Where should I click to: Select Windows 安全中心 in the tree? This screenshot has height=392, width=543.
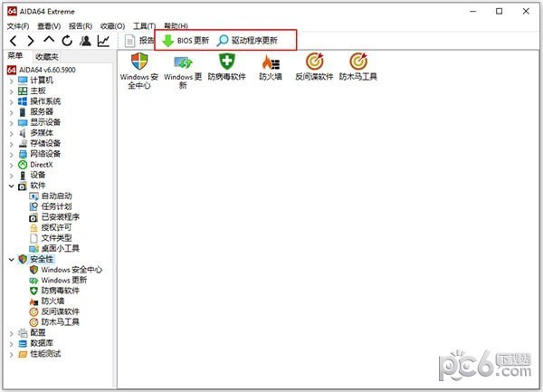66,270
